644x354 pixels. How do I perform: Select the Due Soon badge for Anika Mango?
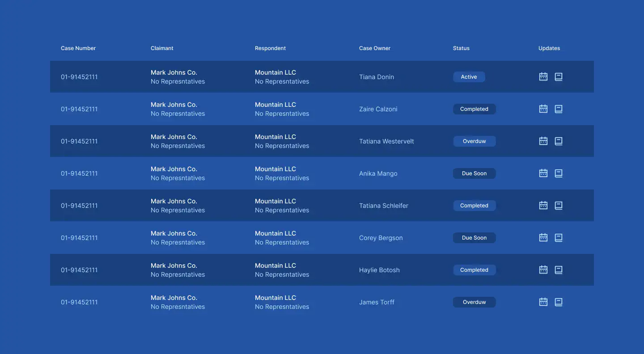(x=475, y=173)
